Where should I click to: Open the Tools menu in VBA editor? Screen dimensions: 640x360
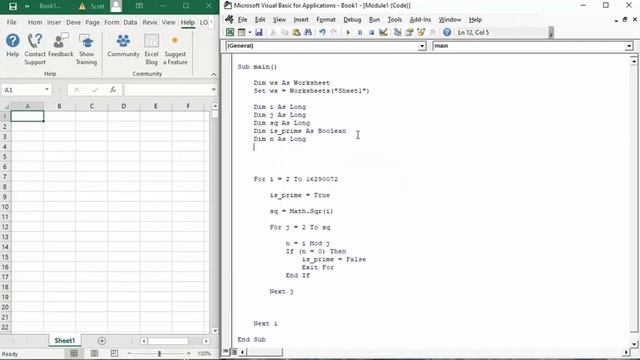point(395,20)
